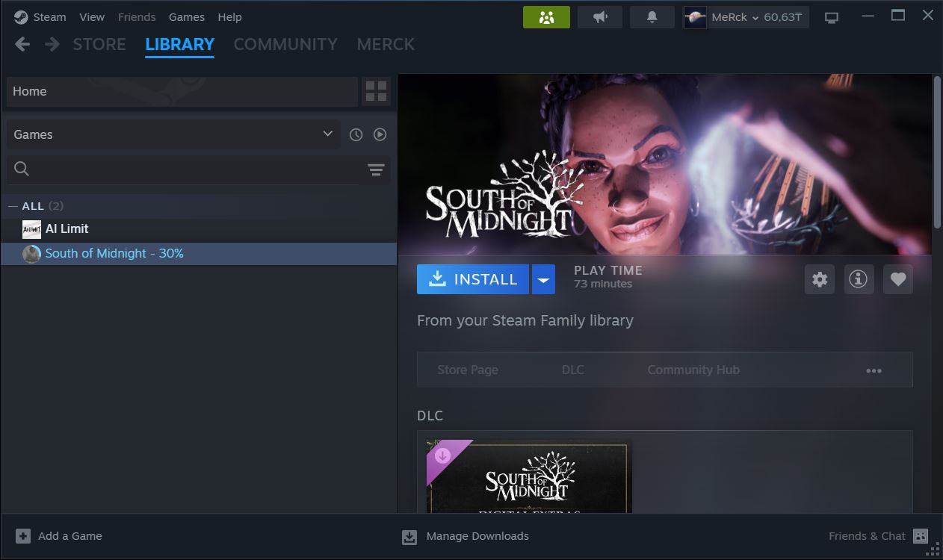Click the MeRck profile avatar
943x560 pixels.
pyautogui.click(x=695, y=17)
